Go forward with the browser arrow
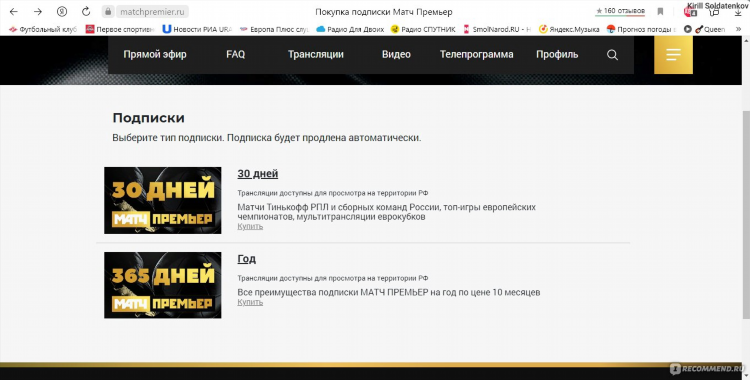This screenshot has width=750, height=380. (x=38, y=12)
